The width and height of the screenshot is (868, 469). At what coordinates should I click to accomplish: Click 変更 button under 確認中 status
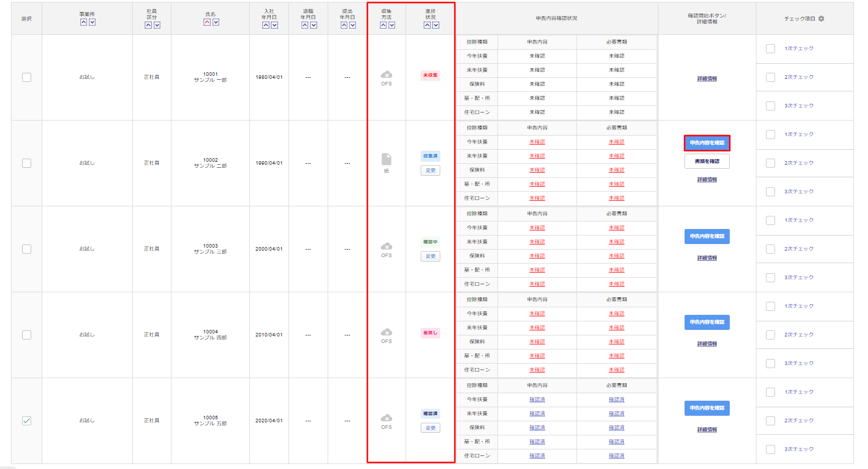[x=431, y=257]
